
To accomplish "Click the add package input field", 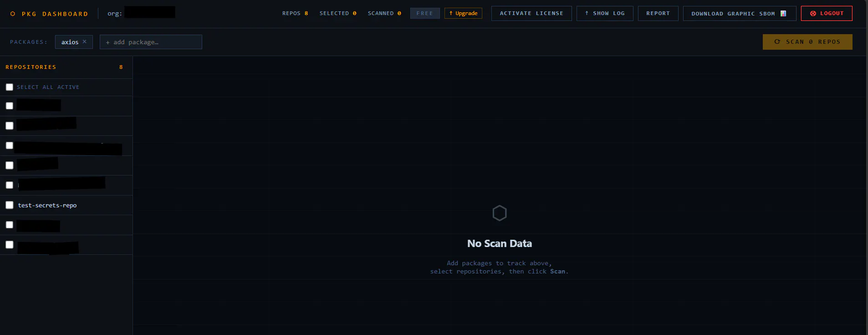I will pos(151,42).
